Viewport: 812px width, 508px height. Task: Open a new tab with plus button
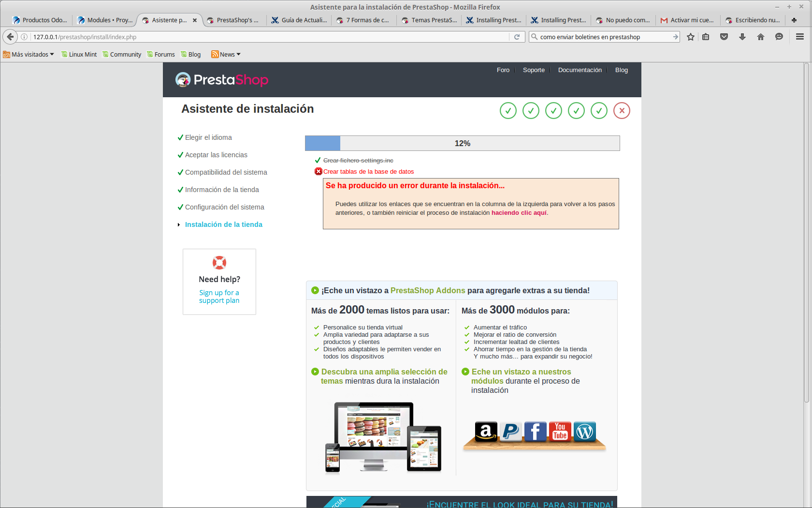[x=794, y=20]
